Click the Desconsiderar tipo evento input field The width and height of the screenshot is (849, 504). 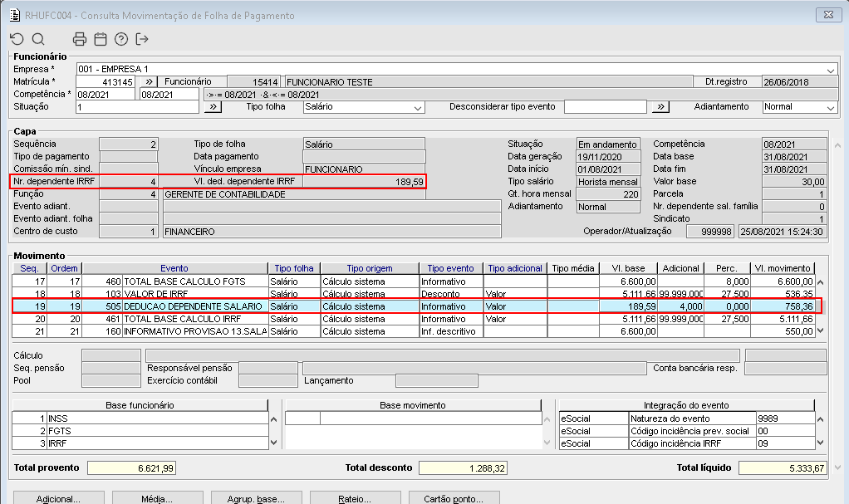[x=606, y=107]
